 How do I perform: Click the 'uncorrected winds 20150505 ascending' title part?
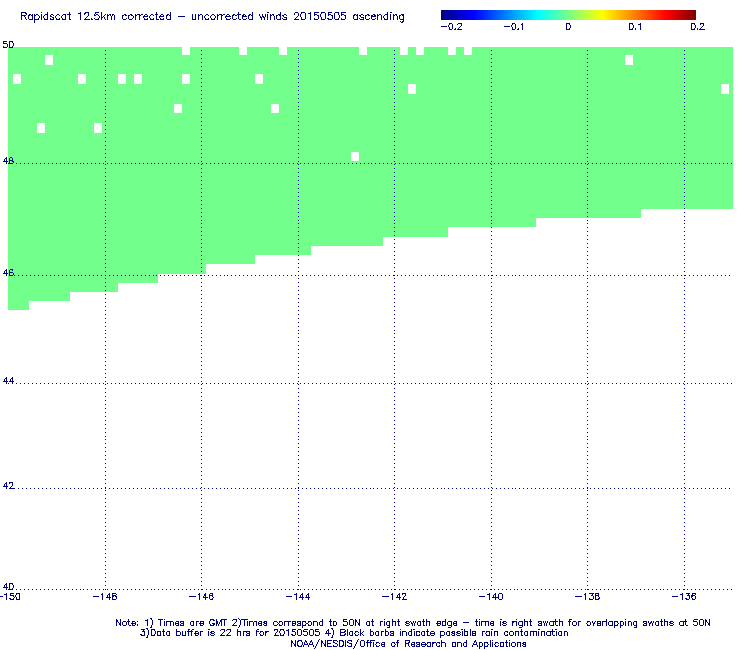tap(298, 17)
